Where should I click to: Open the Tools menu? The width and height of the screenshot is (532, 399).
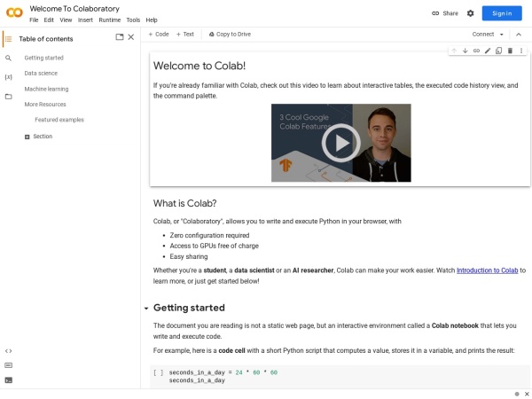(133, 20)
